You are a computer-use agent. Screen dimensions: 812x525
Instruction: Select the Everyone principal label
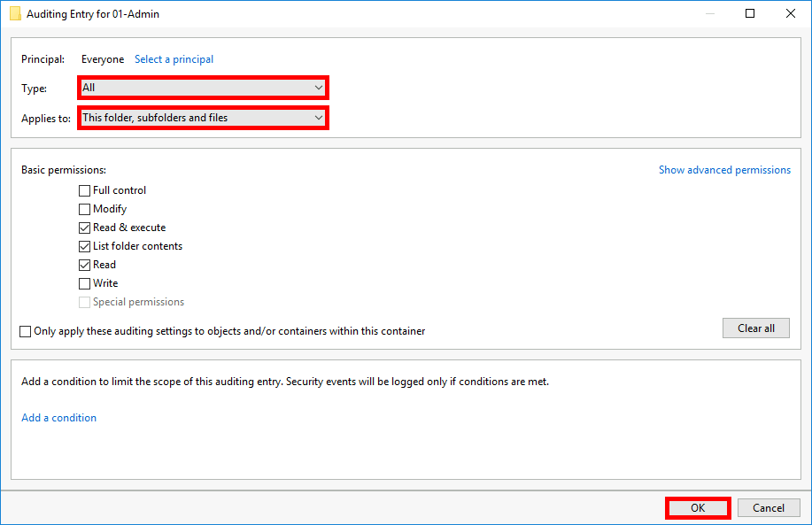coord(102,58)
